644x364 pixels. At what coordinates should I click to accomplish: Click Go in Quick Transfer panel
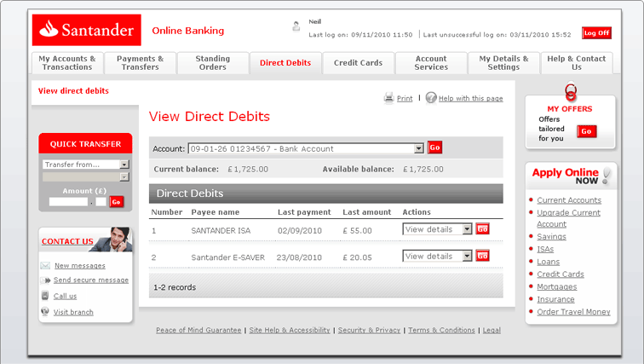click(x=116, y=202)
